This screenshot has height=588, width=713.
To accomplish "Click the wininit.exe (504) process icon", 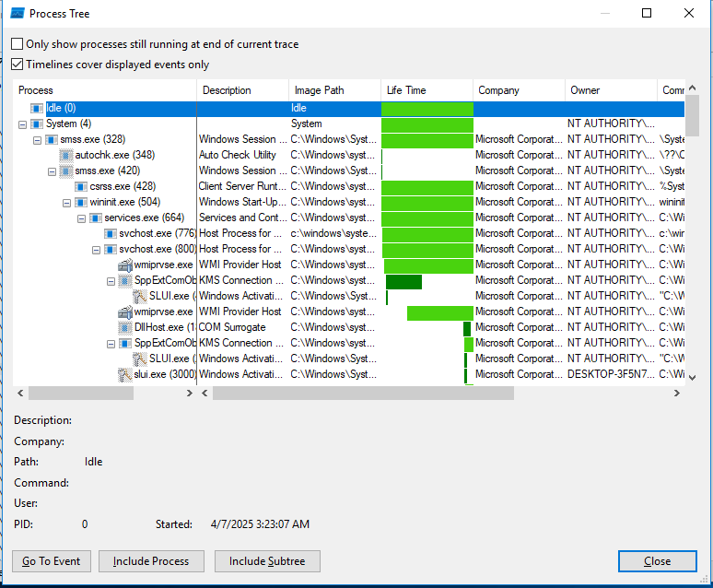I will pyautogui.click(x=81, y=202).
